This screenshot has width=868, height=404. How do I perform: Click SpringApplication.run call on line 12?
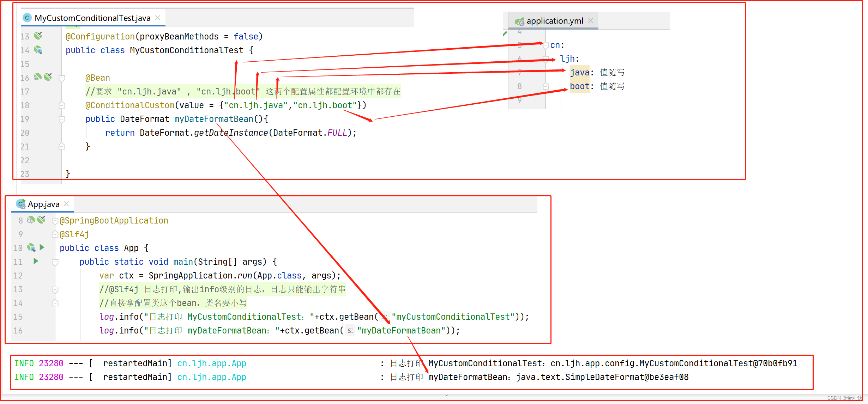pos(200,276)
